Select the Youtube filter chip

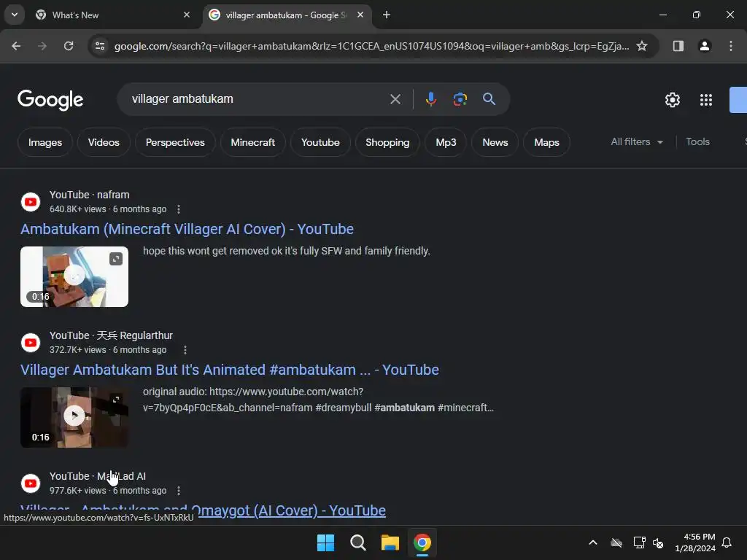[x=320, y=142]
